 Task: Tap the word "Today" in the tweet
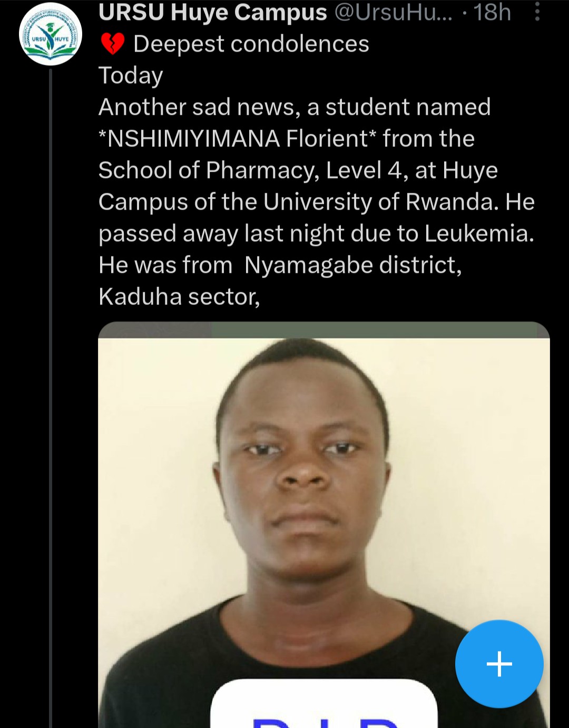point(131,75)
